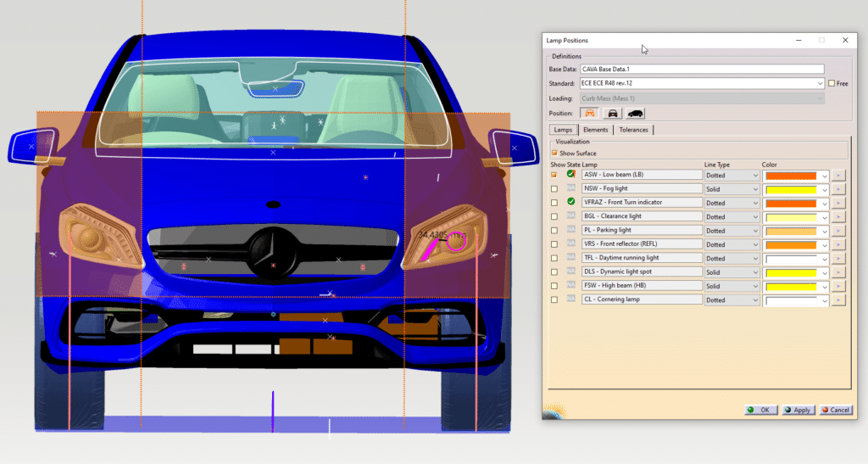Click the Apply button
This screenshot has width=868, height=464.
(798, 410)
